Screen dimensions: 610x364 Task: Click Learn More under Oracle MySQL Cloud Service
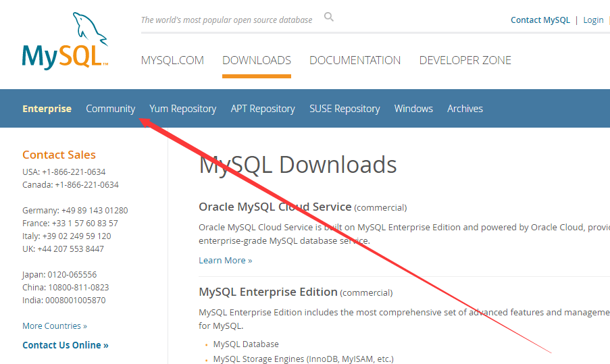225,260
